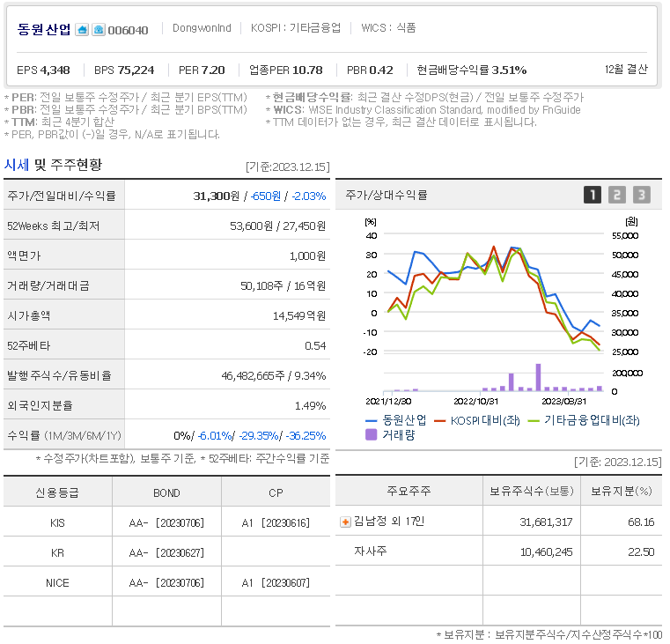Toggle the KOSPI대비(좌) red legend entry
The image size is (670, 644).
(477, 421)
